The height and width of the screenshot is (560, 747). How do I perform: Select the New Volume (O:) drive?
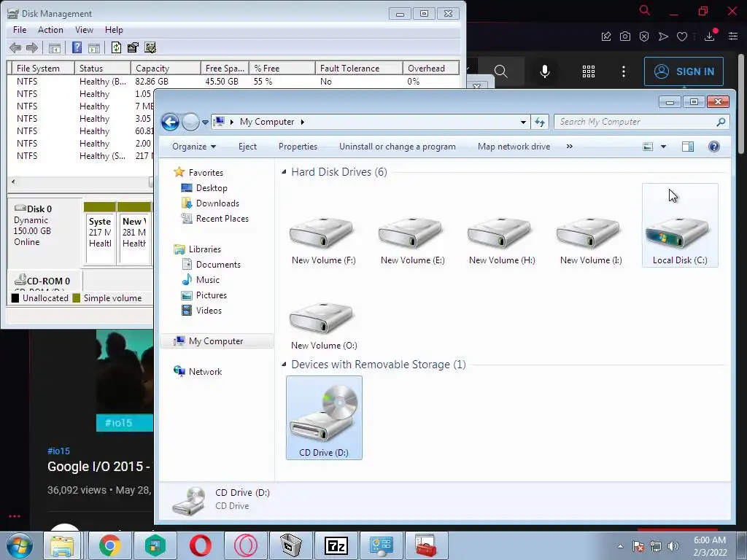point(323,326)
